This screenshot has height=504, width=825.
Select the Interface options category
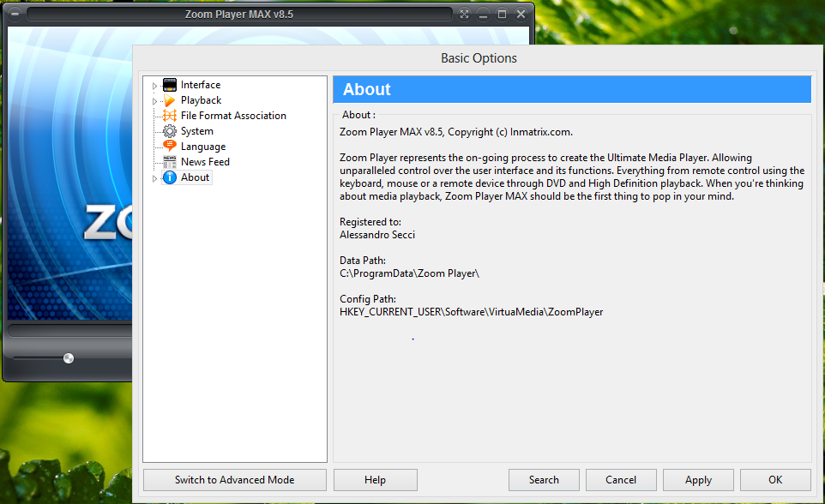[x=201, y=85]
